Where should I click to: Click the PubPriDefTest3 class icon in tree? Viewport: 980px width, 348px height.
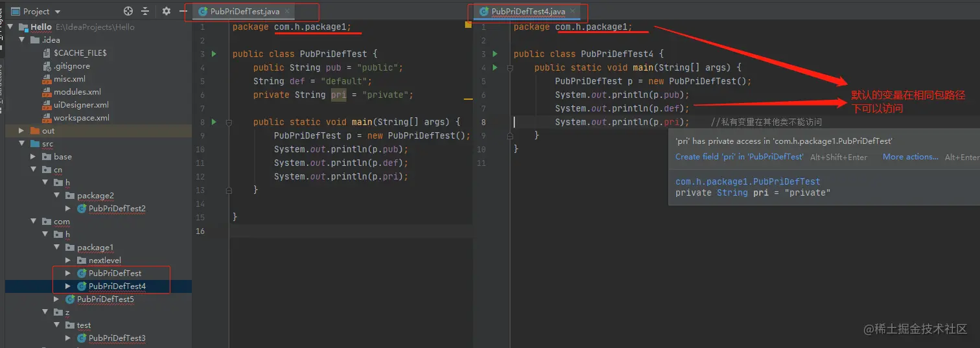pyautogui.click(x=82, y=338)
